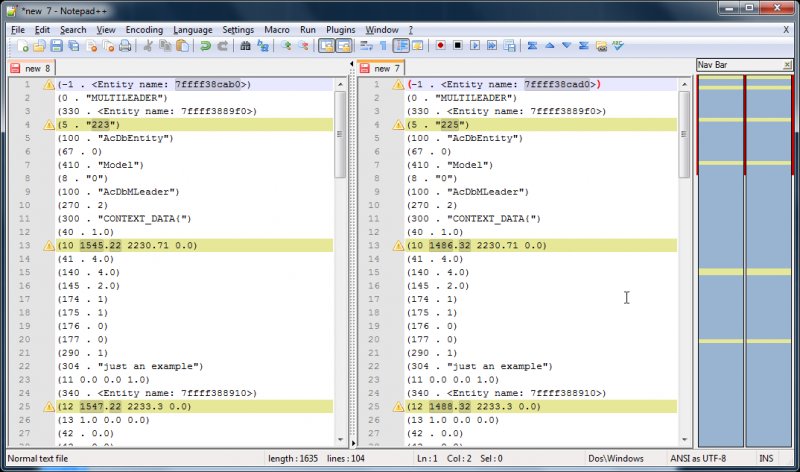Open the Edit menu
The image size is (800, 472).
point(42,30)
